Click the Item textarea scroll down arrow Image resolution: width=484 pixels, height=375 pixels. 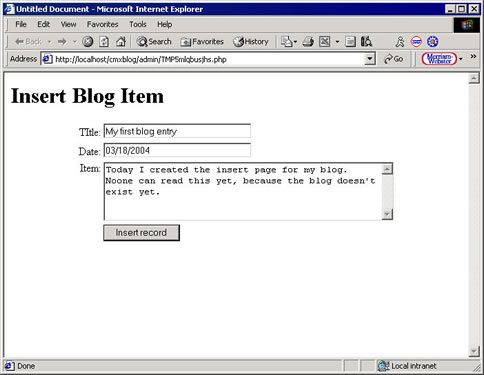[x=387, y=214]
